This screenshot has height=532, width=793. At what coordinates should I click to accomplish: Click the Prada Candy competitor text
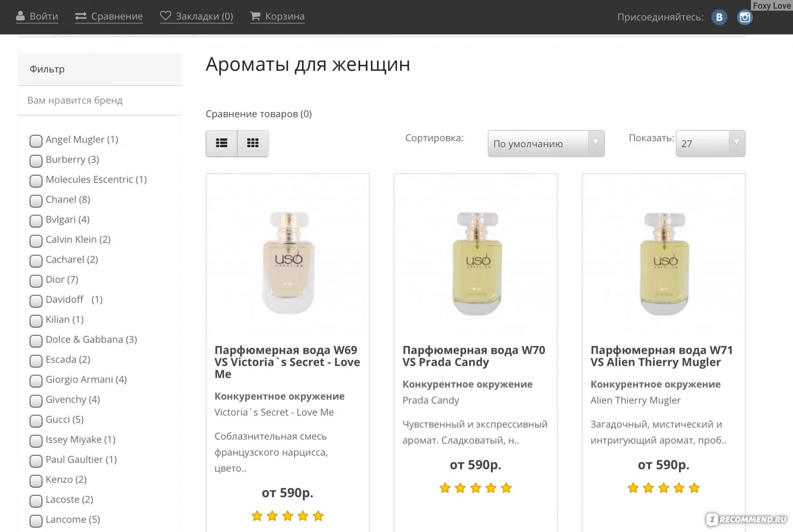[431, 400]
